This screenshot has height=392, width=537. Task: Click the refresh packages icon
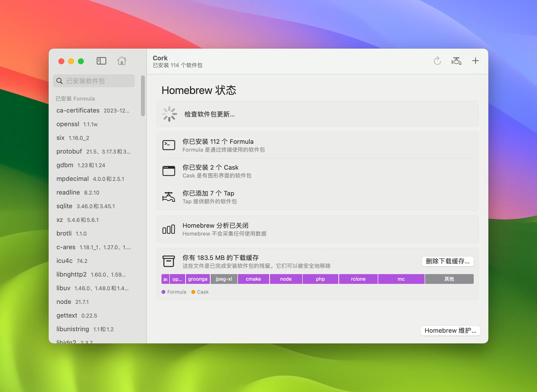tap(437, 61)
